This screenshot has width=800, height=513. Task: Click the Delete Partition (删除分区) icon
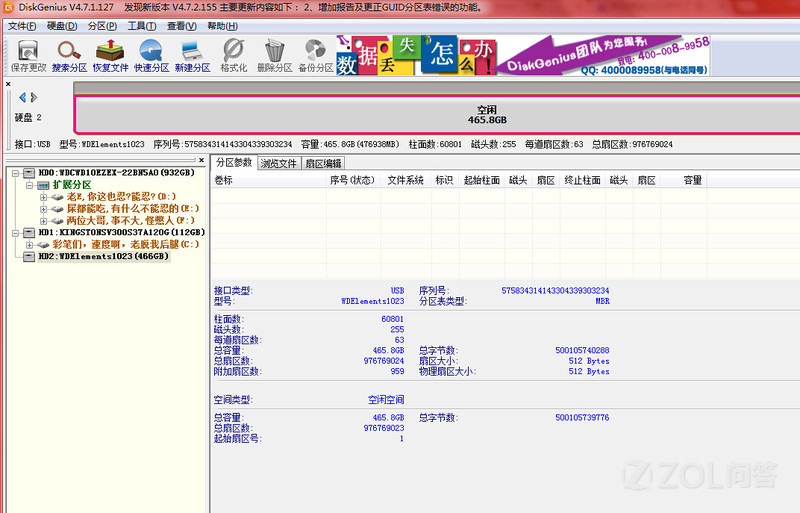point(274,56)
